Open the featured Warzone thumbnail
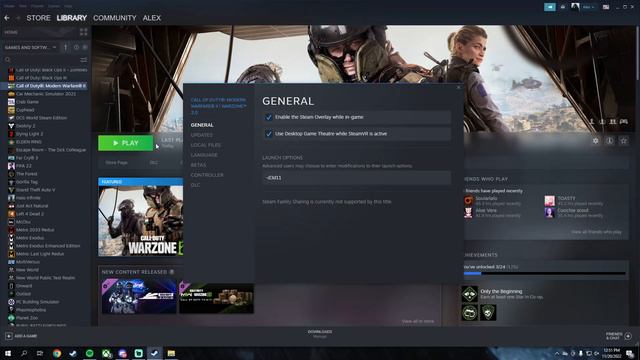 click(x=140, y=221)
